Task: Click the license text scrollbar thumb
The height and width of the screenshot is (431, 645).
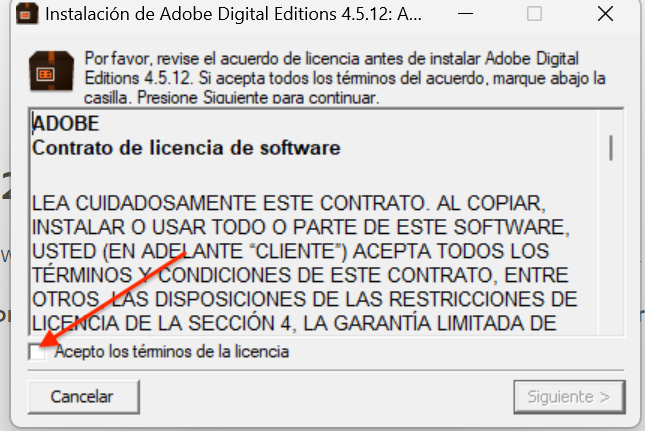Action: point(611,148)
